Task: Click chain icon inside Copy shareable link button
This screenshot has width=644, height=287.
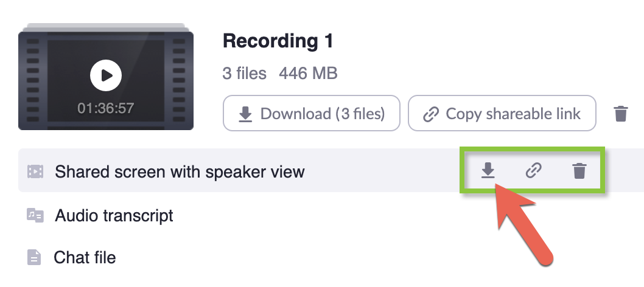Action: pos(431,114)
